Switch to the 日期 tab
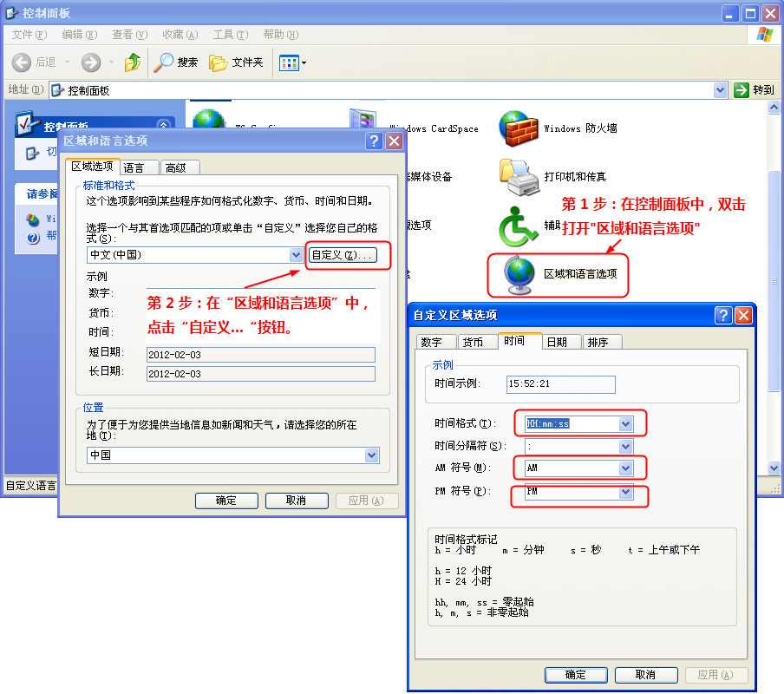Image resolution: width=784 pixels, height=694 pixels. click(557, 342)
